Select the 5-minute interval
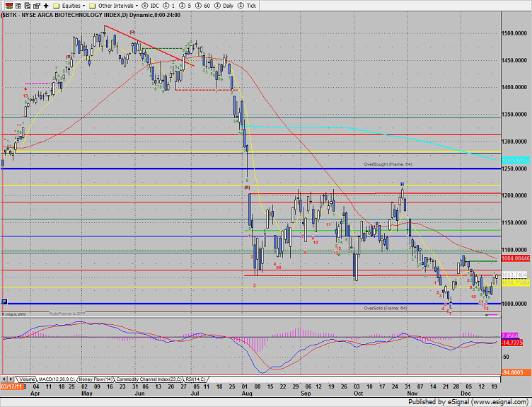Screen dimensions: 532x407 click(x=190, y=6)
